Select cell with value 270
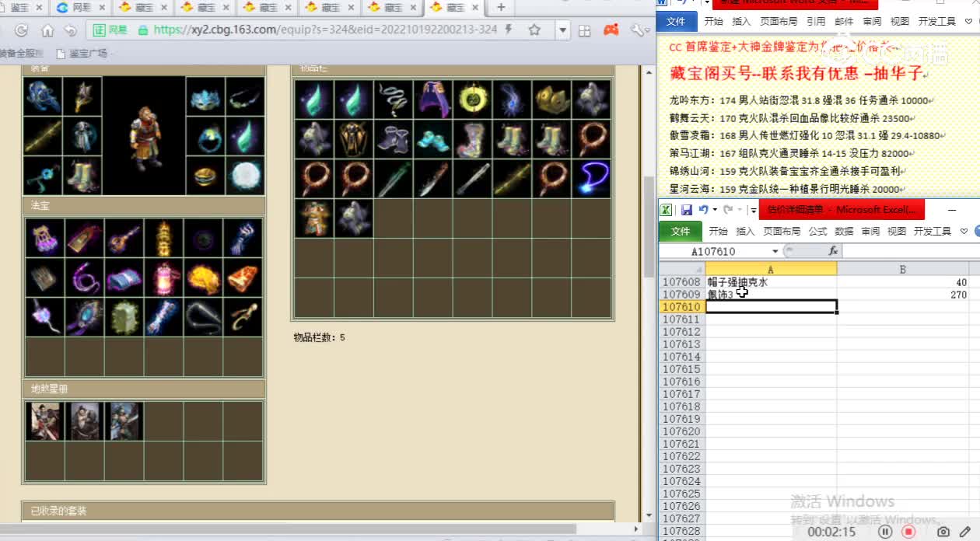Image resolution: width=980 pixels, height=541 pixels. pyautogui.click(x=902, y=295)
